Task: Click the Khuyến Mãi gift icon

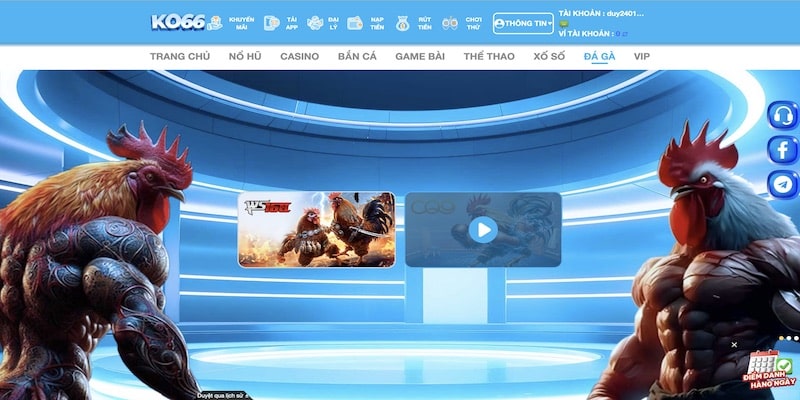Action: (x=215, y=23)
